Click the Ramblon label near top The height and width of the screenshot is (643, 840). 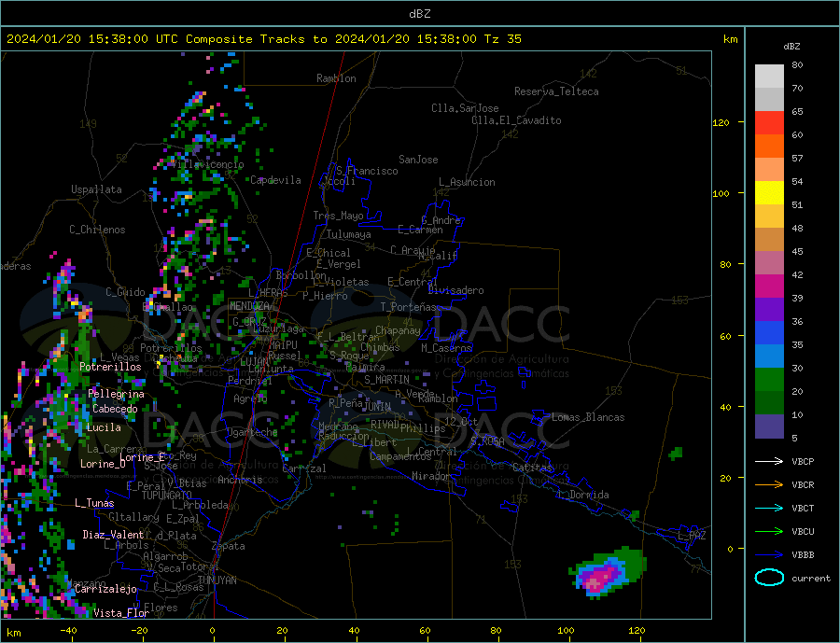336,78
